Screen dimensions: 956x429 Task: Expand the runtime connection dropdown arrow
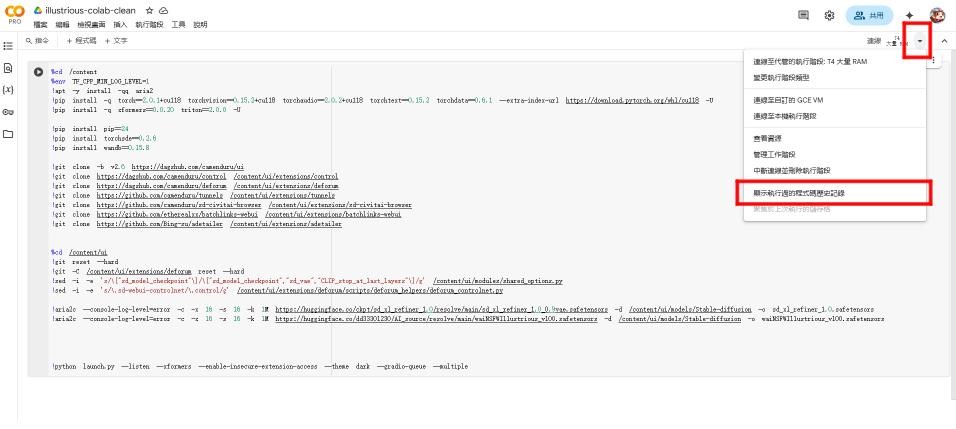pyautogui.click(x=920, y=41)
